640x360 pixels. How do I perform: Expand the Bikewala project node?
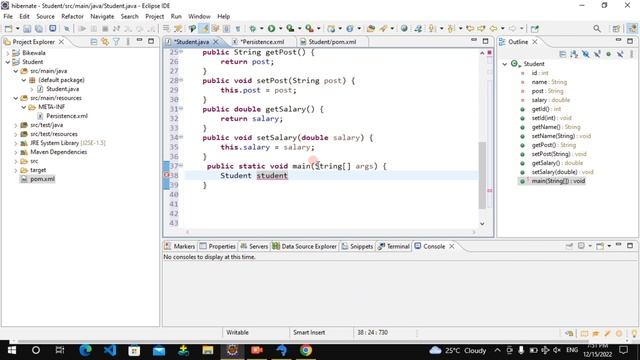pyautogui.click(x=7, y=53)
